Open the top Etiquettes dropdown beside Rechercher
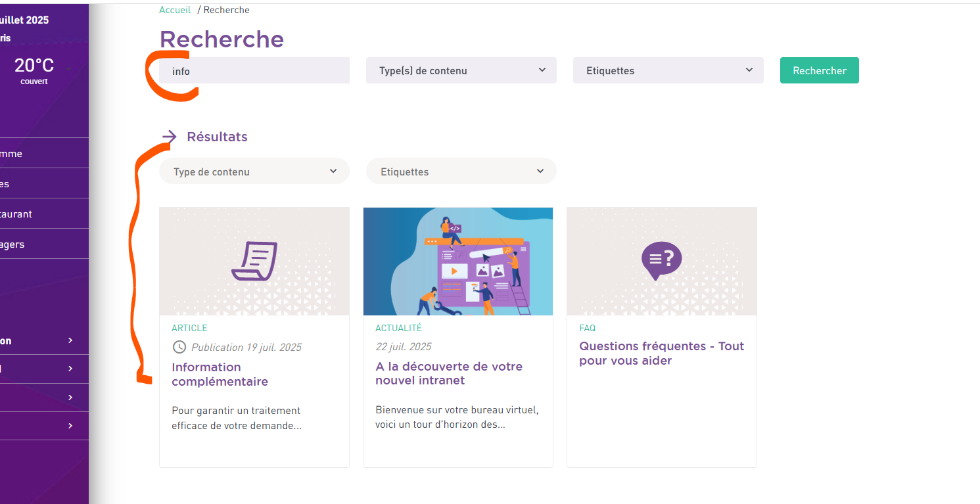980x504 pixels. [x=668, y=70]
